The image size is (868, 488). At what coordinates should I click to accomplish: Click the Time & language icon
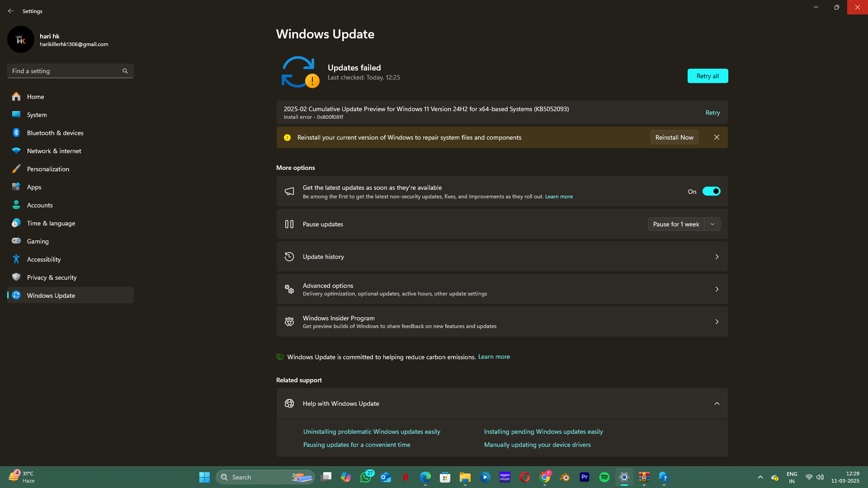pos(16,223)
